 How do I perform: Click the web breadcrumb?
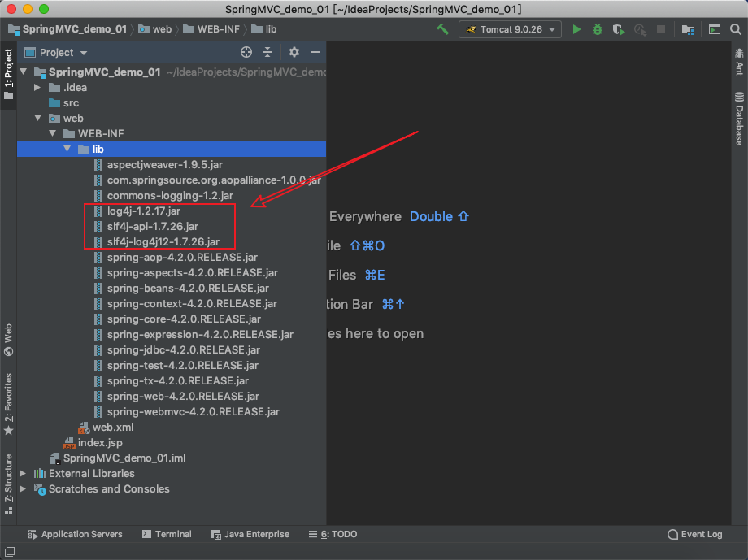click(x=155, y=29)
